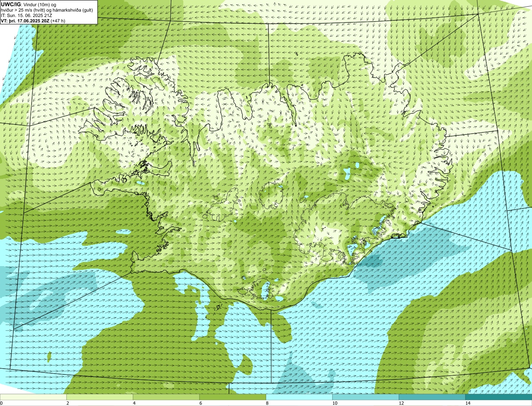Select the 12–14 m/s teal legend segment
This screenshot has height=406, width=532.
(432, 397)
